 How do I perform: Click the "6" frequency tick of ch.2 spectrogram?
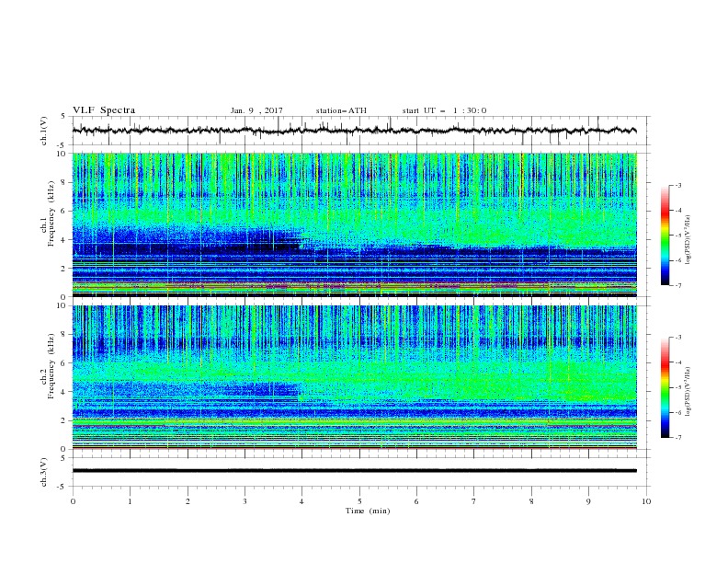pos(64,362)
